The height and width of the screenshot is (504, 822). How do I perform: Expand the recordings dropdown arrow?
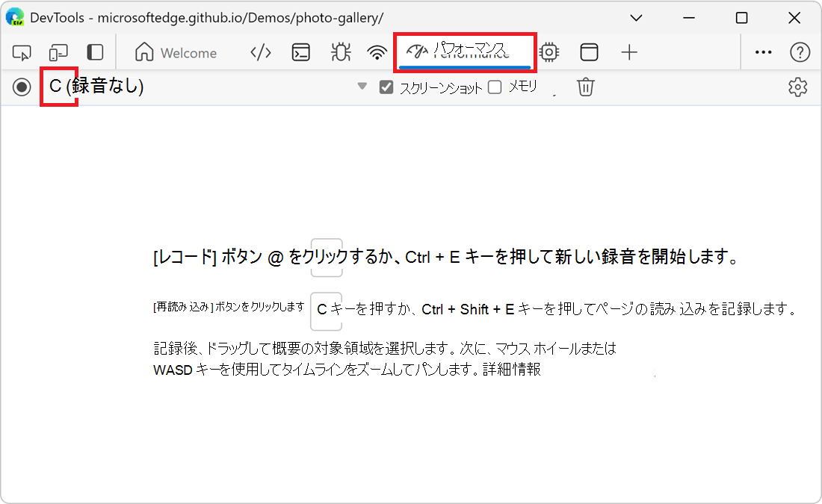pyautogui.click(x=362, y=87)
